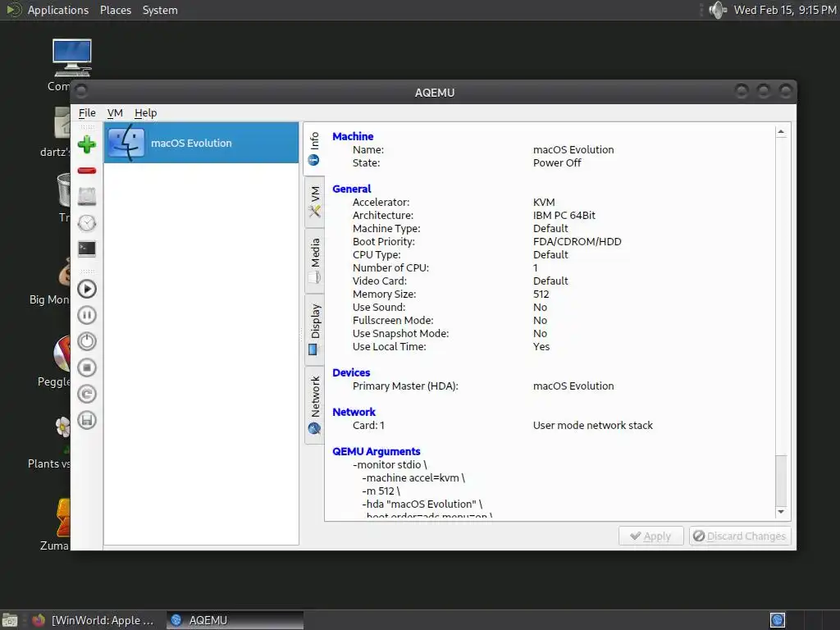Click the User mode network stack text
The height and width of the screenshot is (630, 840).
(x=592, y=426)
